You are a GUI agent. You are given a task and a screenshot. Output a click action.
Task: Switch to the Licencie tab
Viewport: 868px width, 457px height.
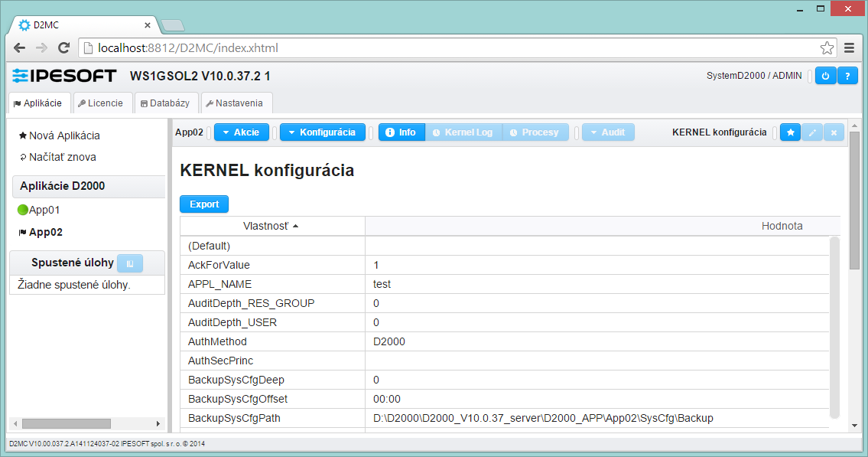point(100,103)
